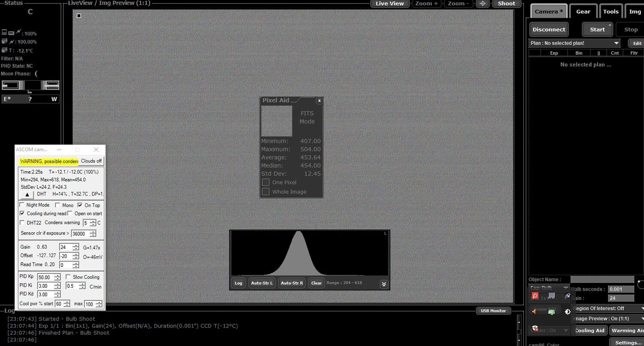Image resolution: width=644 pixels, height=346 pixels.
Task: Open the red P tray icon
Action: (535, 296)
